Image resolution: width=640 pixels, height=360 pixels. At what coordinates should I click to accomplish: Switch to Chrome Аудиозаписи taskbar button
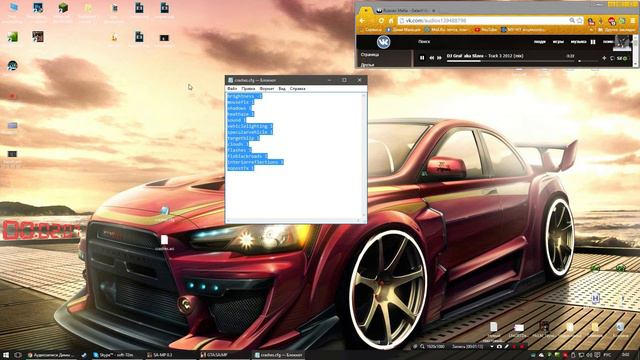pyautogui.click(x=52, y=355)
